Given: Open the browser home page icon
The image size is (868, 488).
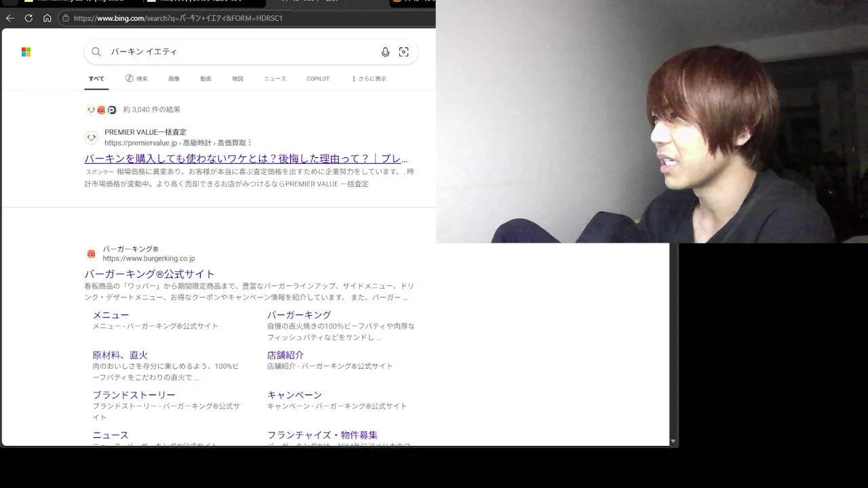Looking at the screenshot, I should click(x=47, y=18).
